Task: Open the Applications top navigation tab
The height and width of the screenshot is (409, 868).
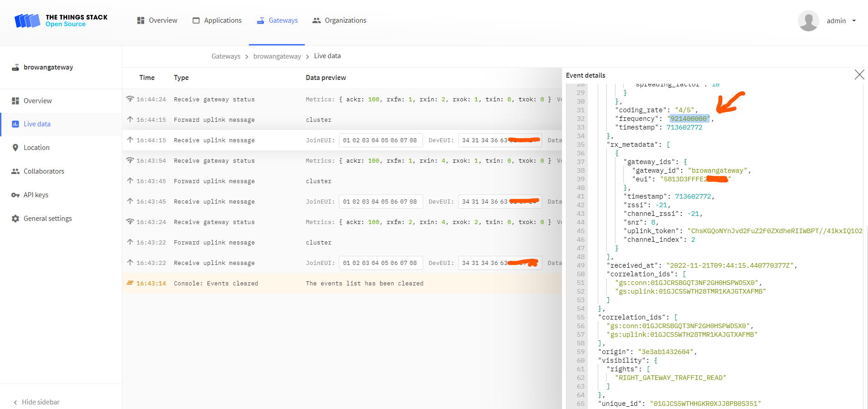Action: point(217,20)
